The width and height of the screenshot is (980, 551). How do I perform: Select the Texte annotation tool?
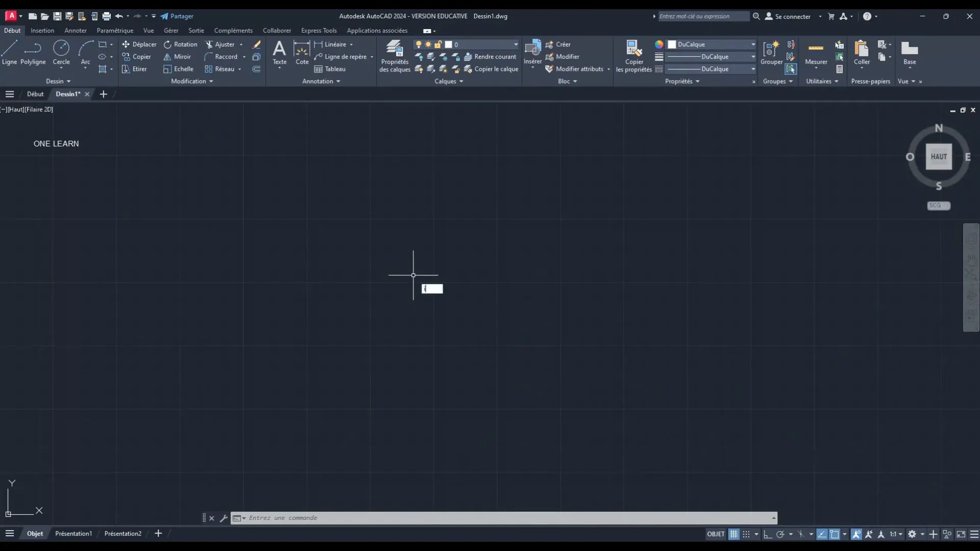click(279, 53)
